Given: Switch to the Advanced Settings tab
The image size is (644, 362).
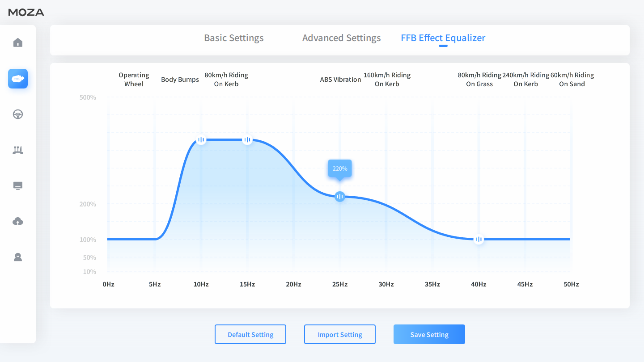Looking at the screenshot, I should (341, 38).
